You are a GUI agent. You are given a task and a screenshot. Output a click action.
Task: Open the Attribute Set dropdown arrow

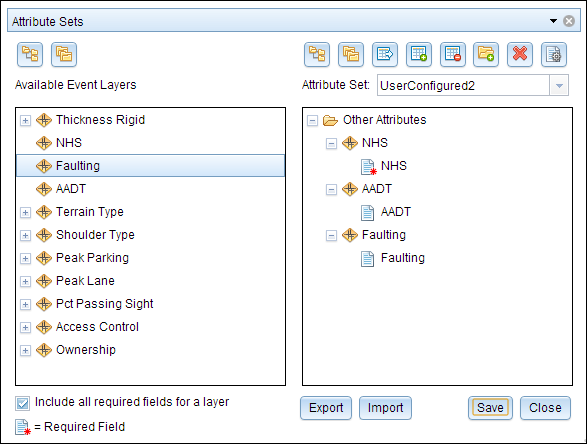click(559, 86)
